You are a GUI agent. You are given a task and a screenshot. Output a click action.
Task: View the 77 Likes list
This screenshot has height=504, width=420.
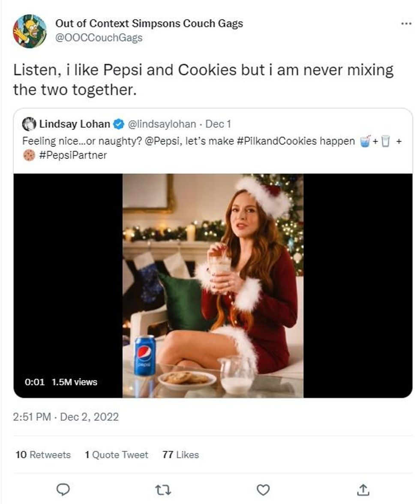[x=180, y=455]
